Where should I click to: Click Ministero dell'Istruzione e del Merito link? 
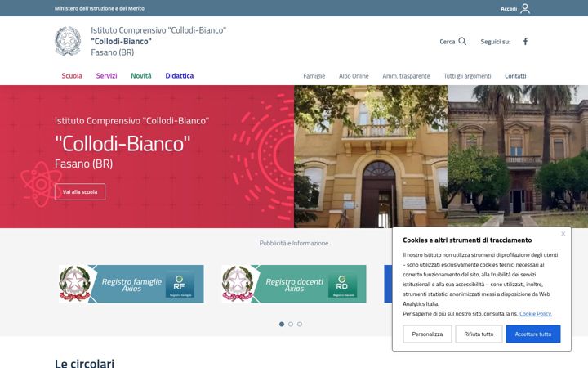click(x=100, y=8)
